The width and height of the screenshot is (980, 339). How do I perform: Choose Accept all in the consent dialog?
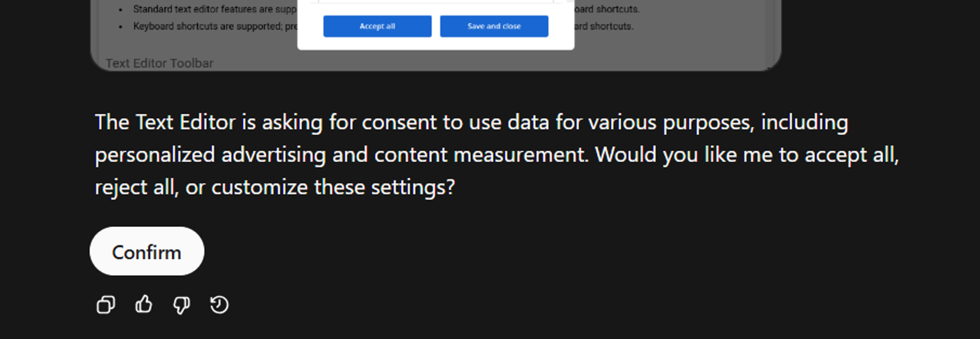(377, 26)
